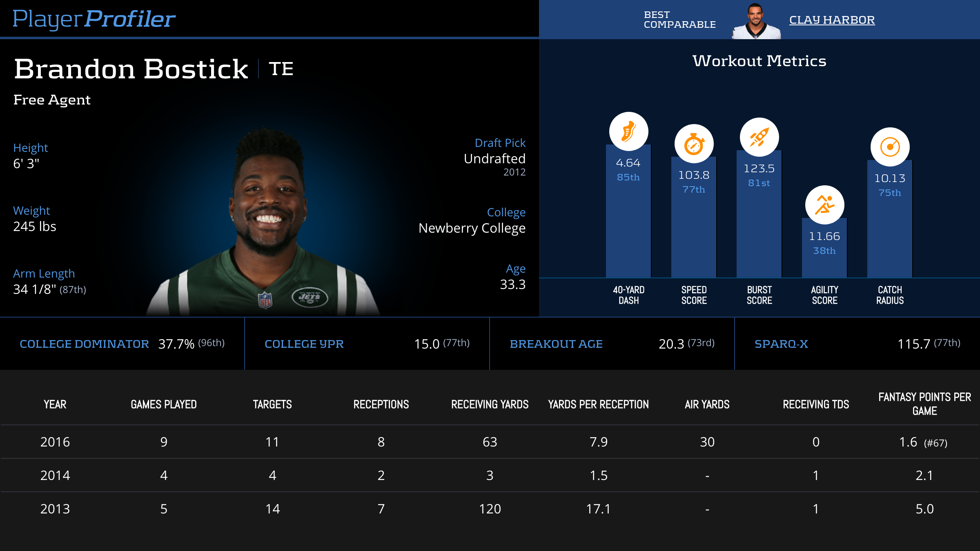Image resolution: width=980 pixels, height=551 pixels.
Task: Click Clay Harbor's headshot thumbnail
Action: pos(756,21)
